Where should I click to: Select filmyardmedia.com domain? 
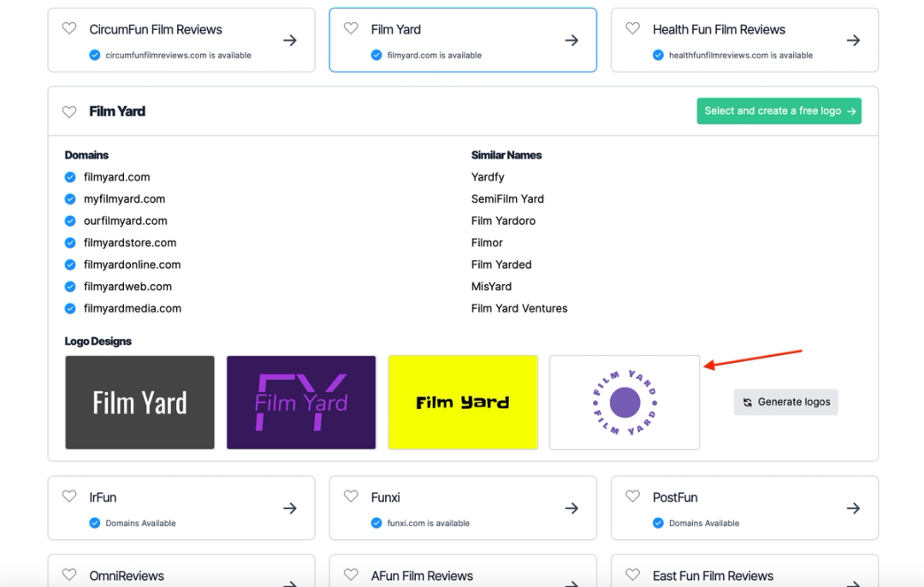[x=133, y=308]
